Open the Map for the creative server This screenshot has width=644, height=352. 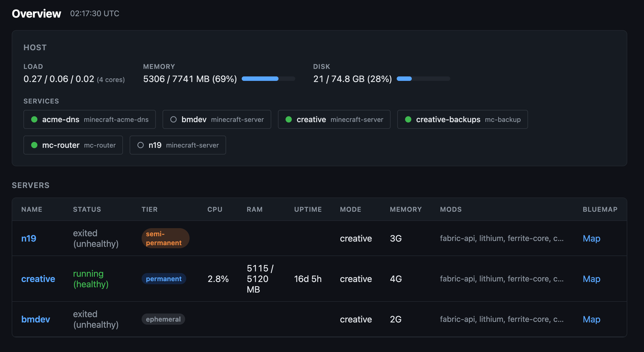(592, 279)
